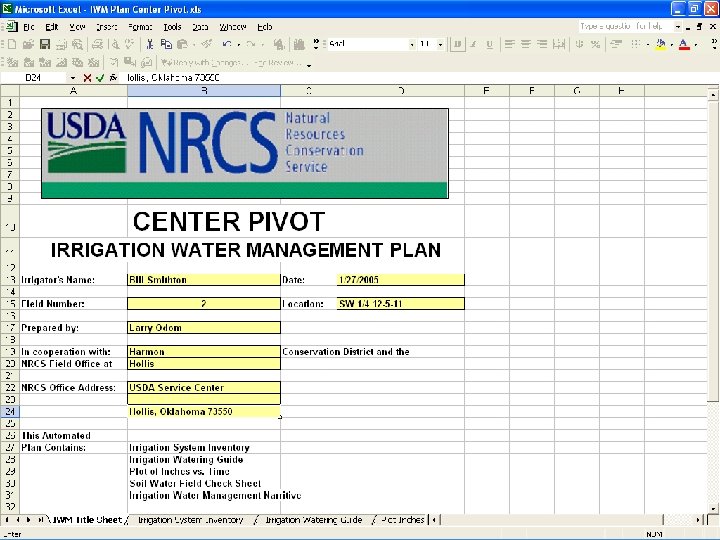Select the Format Painter brush icon

[x=207, y=44]
